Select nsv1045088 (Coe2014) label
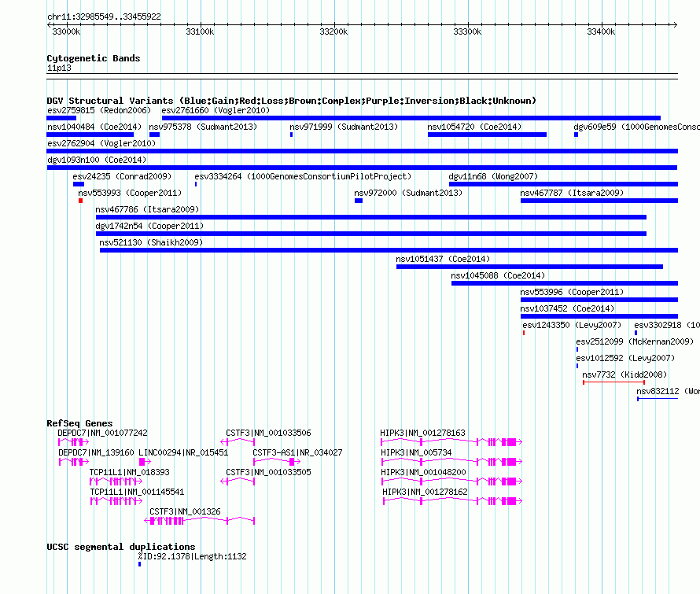700x594 pixels. pyautogui.click(x=498, y=275)
